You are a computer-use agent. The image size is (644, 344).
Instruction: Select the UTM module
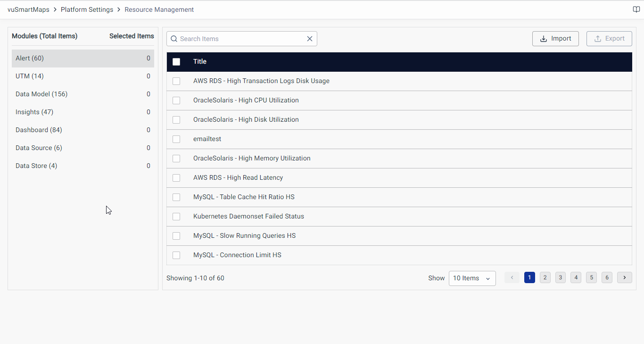pos(30,76)
